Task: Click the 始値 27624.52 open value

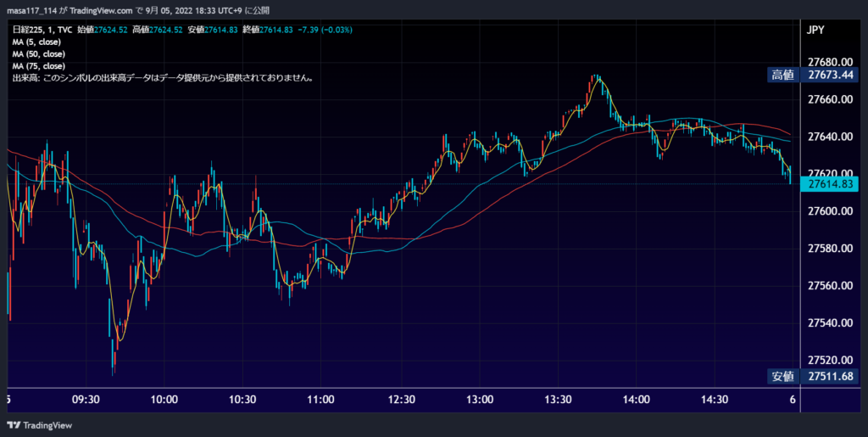Action: [101, 30]
